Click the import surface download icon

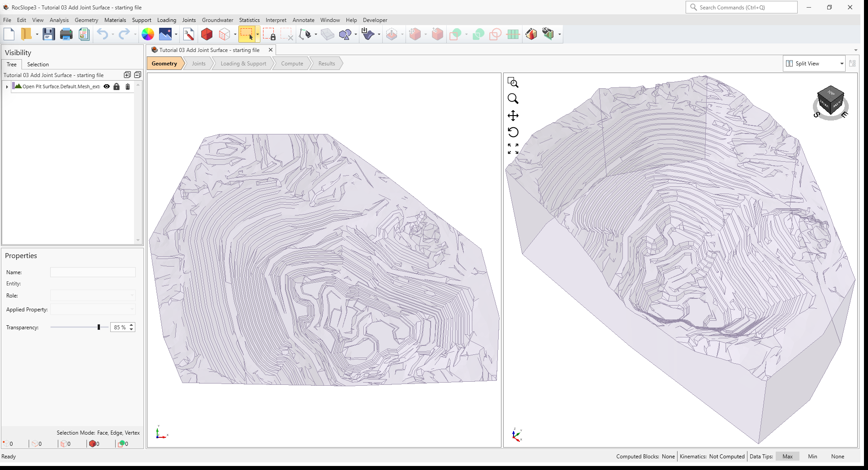[368, 34]
